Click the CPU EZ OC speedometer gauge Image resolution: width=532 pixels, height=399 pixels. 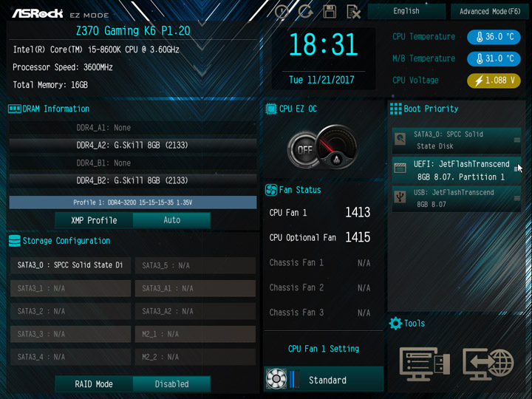coord(337,146)
